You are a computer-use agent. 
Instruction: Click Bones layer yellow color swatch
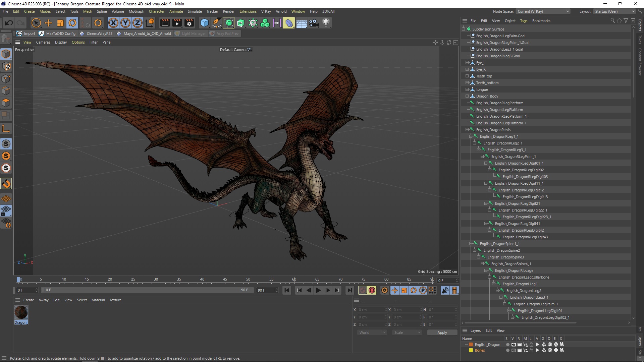point(471,350)
